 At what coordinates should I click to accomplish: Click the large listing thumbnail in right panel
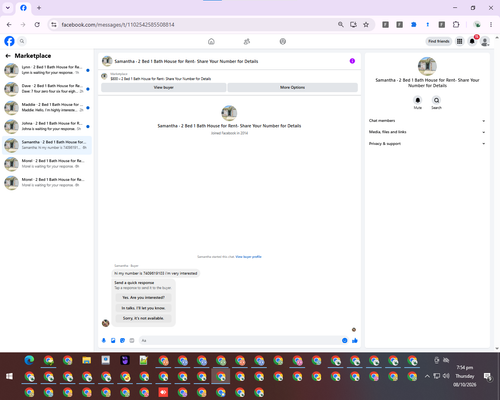(427, 66)
